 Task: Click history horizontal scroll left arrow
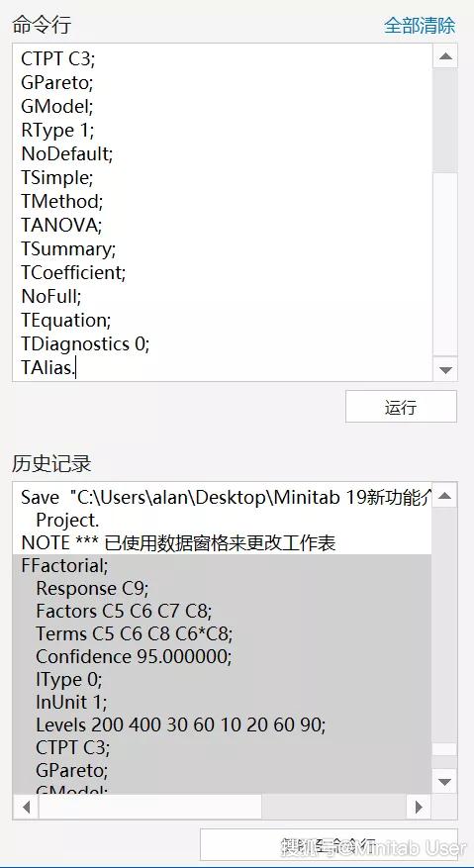click(26, 807)
